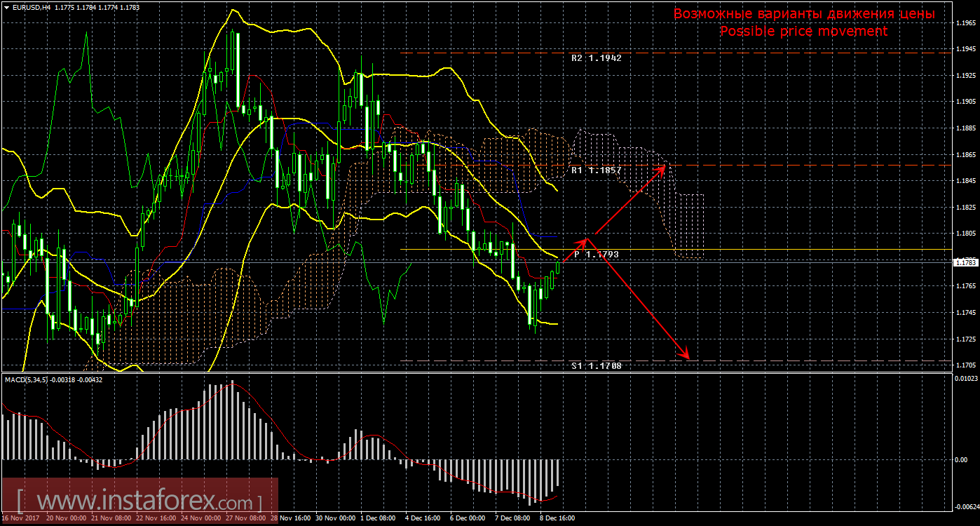Image resolution: width=980 pixels, height=526 pixels.
Task: Click the 1.1965 price scale label
Action: [x=965, y=23]
